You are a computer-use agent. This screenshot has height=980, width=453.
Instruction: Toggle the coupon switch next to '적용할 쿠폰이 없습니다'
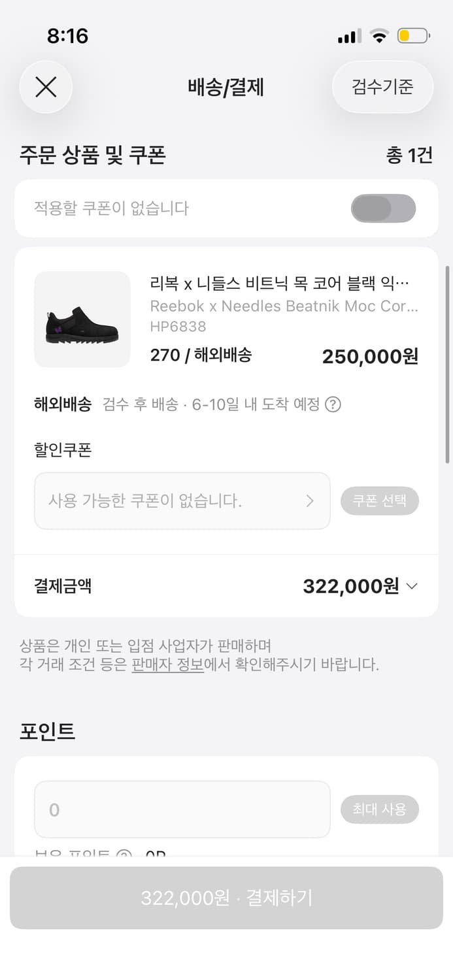tap(384, 208)
